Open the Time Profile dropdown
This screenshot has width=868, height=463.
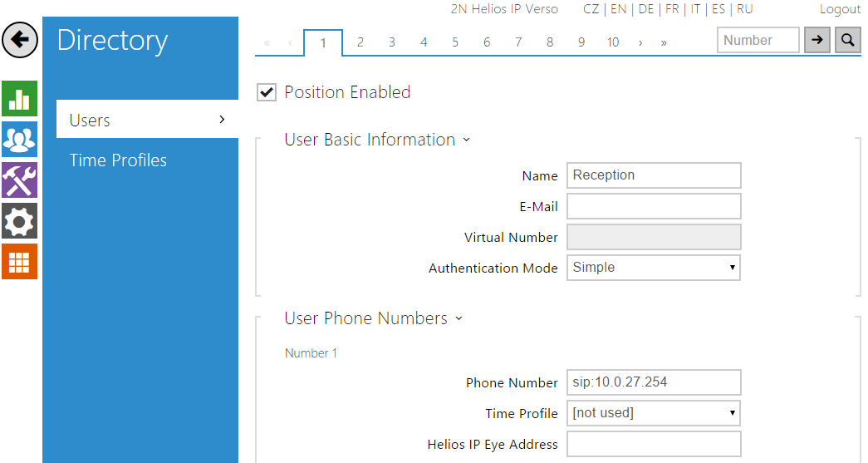pyautogui.click(x=653, y=413)
